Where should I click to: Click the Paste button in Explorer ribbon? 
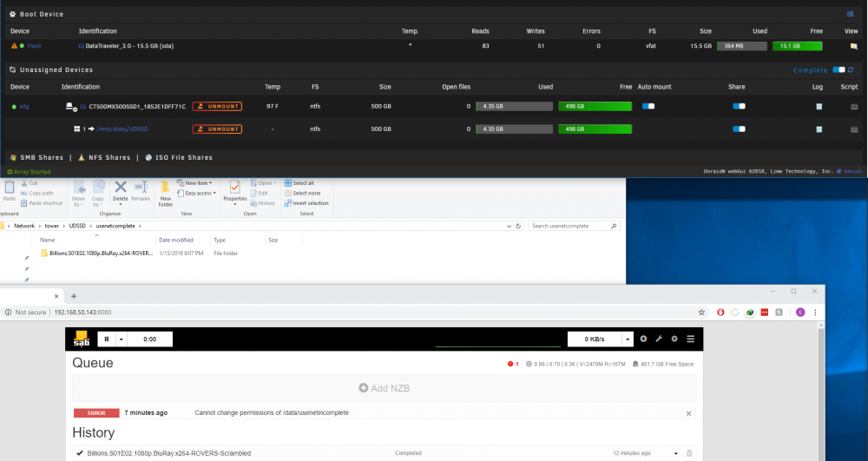(10, 190)
